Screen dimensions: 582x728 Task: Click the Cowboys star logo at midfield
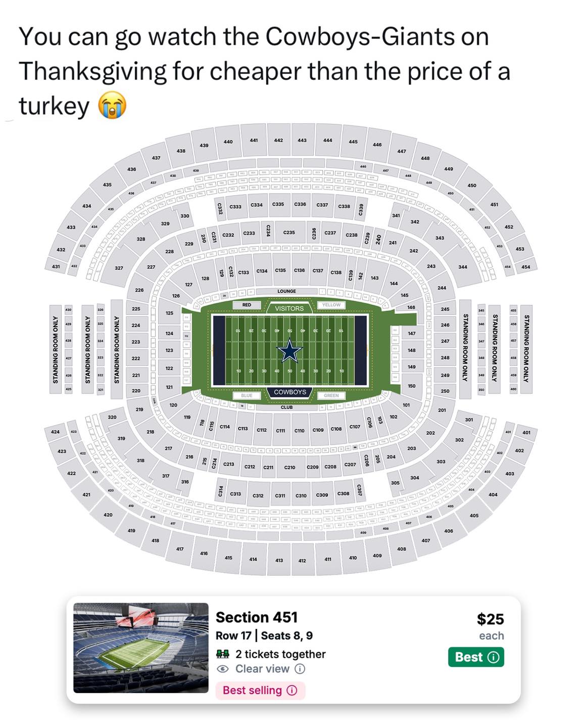289,350
